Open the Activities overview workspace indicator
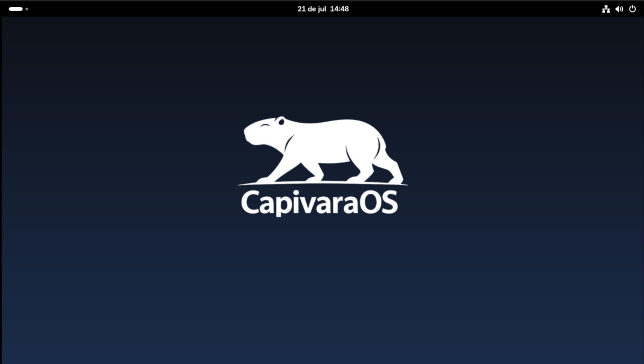 (x=19, y=9)
